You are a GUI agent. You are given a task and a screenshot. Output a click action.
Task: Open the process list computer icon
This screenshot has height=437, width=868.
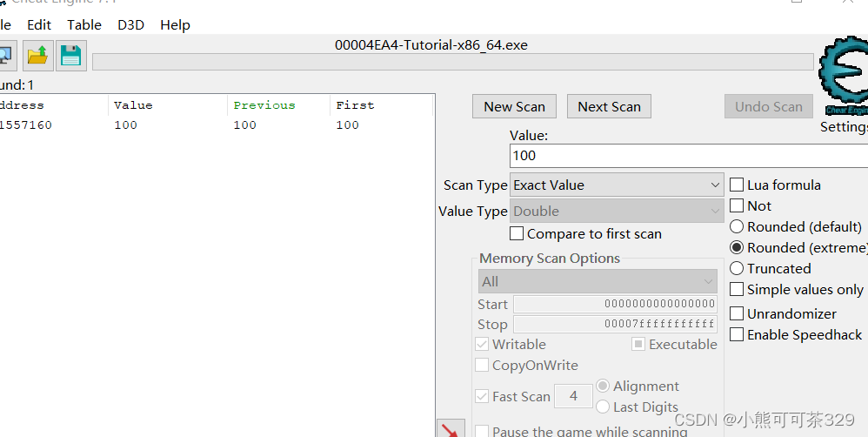tap(7, 56)
